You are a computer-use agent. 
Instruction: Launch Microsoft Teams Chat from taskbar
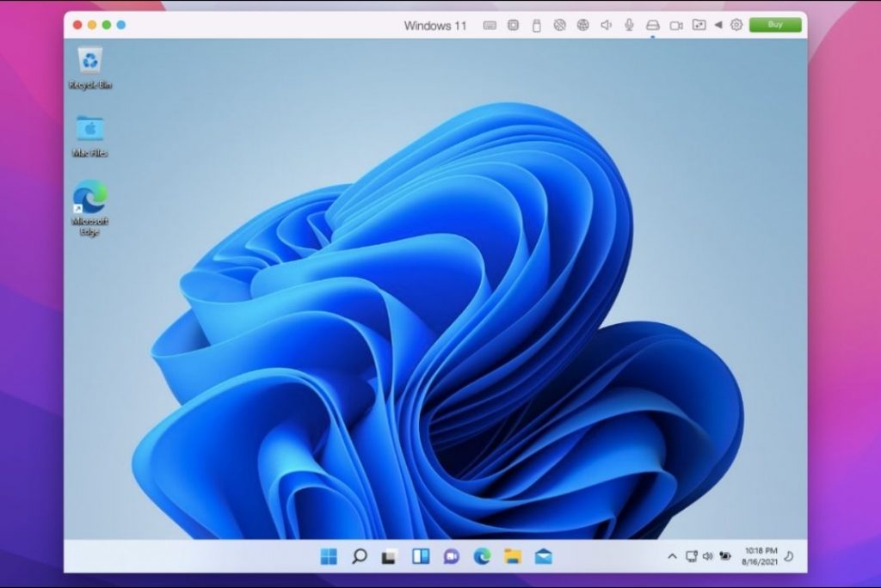click(x=451, y=557)
